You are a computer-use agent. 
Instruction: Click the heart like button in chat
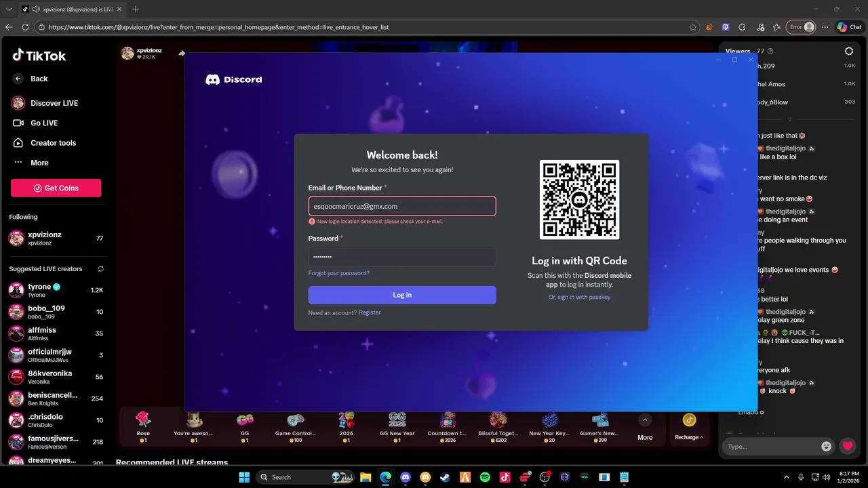[x=848, y=446]
